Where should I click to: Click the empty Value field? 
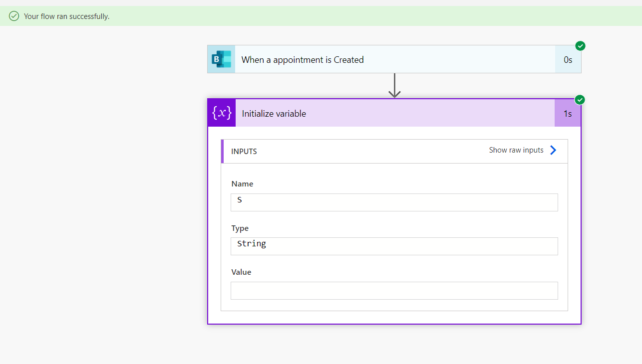click(394, 290)
